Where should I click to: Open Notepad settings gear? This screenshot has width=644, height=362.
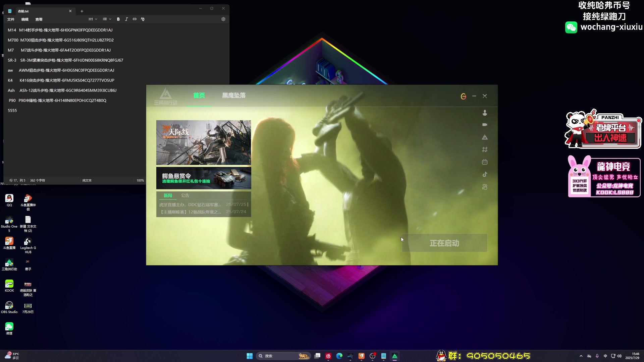(223, 19)
